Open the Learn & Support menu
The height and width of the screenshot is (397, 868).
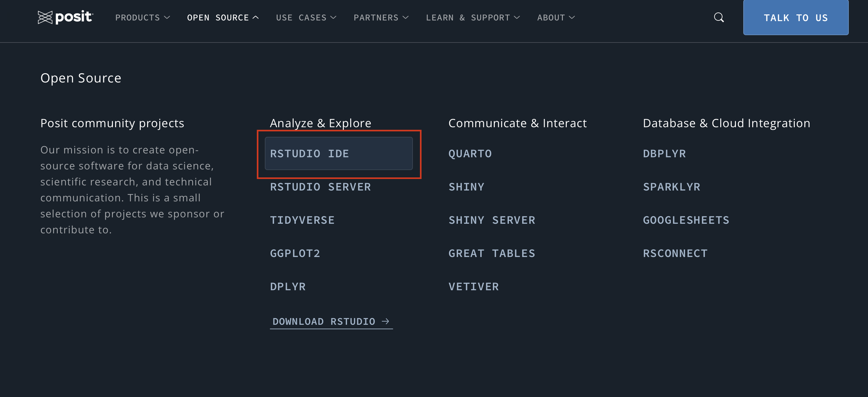pyautogui.click(x=473, y=18)
